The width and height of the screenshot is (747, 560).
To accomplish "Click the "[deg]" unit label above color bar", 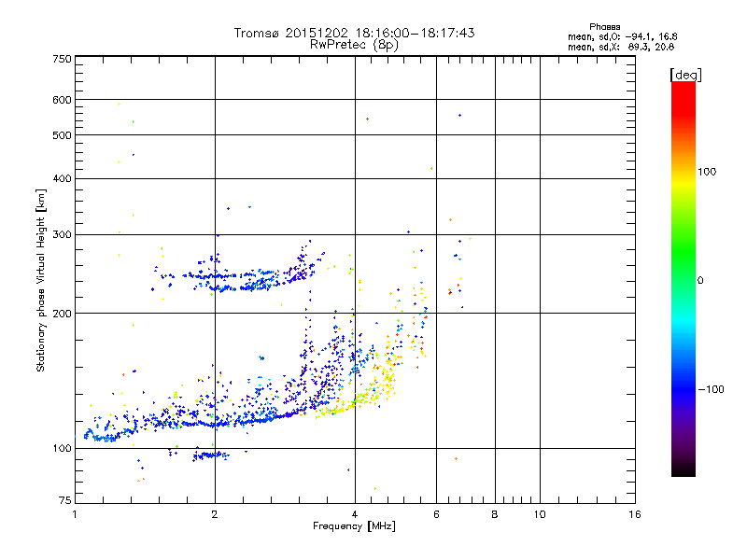I will [685, 75].
